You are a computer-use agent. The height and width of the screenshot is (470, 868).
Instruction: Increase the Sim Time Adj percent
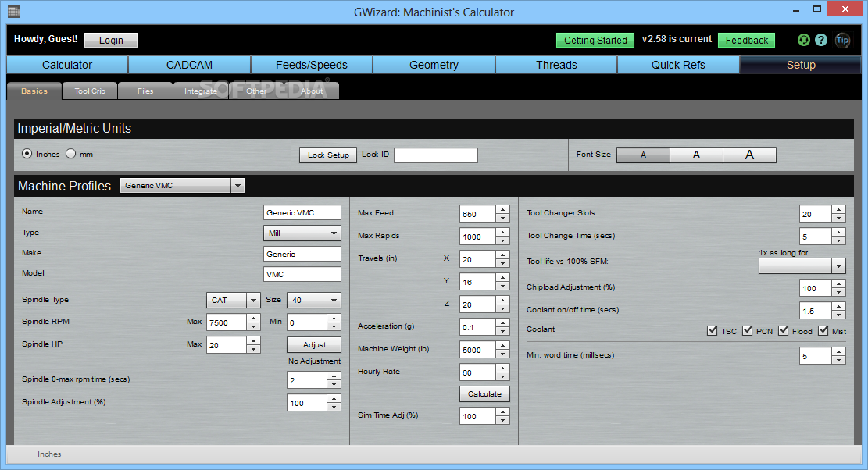(x=502, y=412)
